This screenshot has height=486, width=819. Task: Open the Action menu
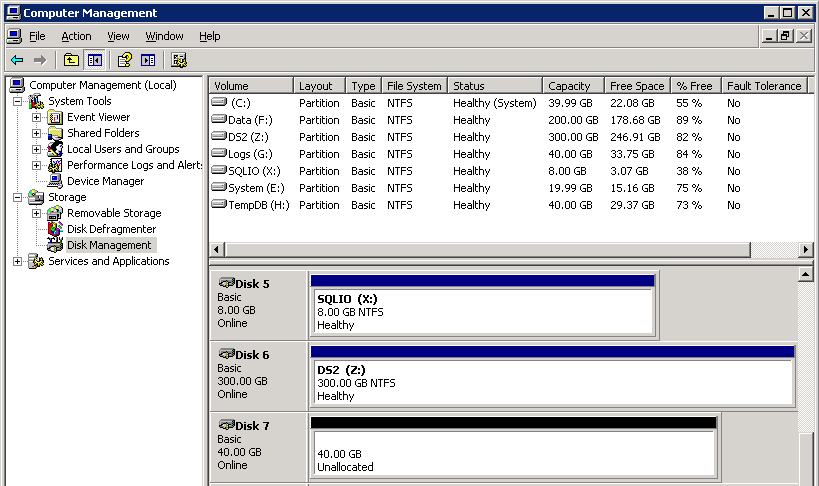pyautogui.click(x=76, y=36)
